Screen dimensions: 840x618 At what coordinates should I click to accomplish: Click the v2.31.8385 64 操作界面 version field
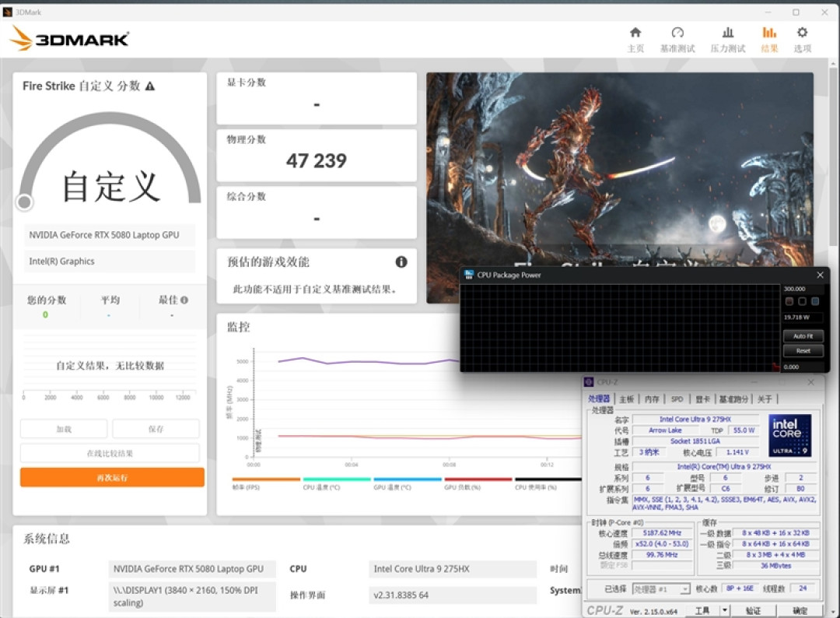[x=453, y=595]
